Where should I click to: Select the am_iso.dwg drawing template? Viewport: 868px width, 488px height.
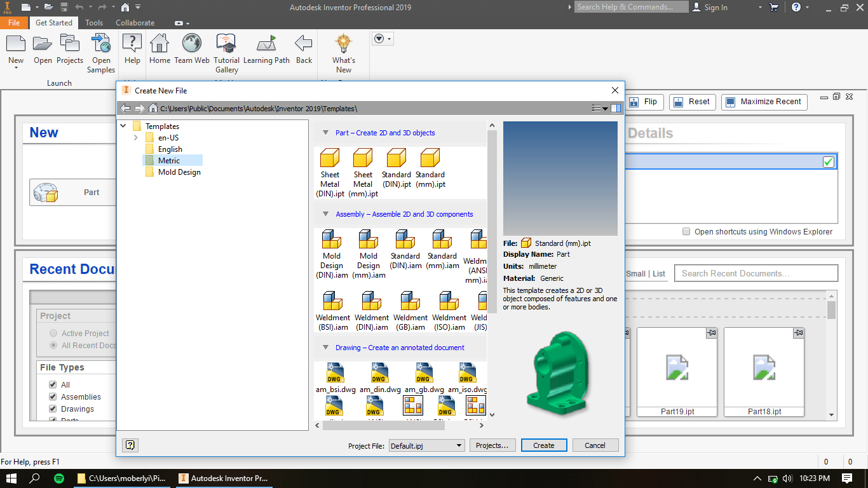click(x=467, y=378)
